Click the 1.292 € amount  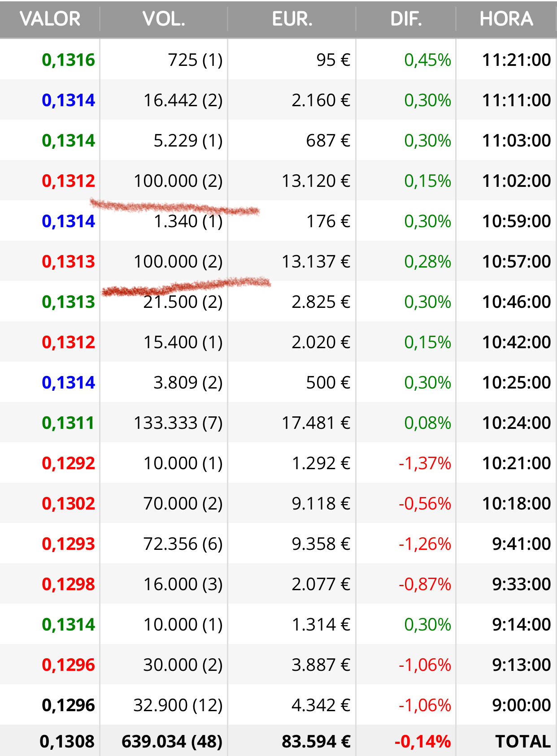(321, 463)
